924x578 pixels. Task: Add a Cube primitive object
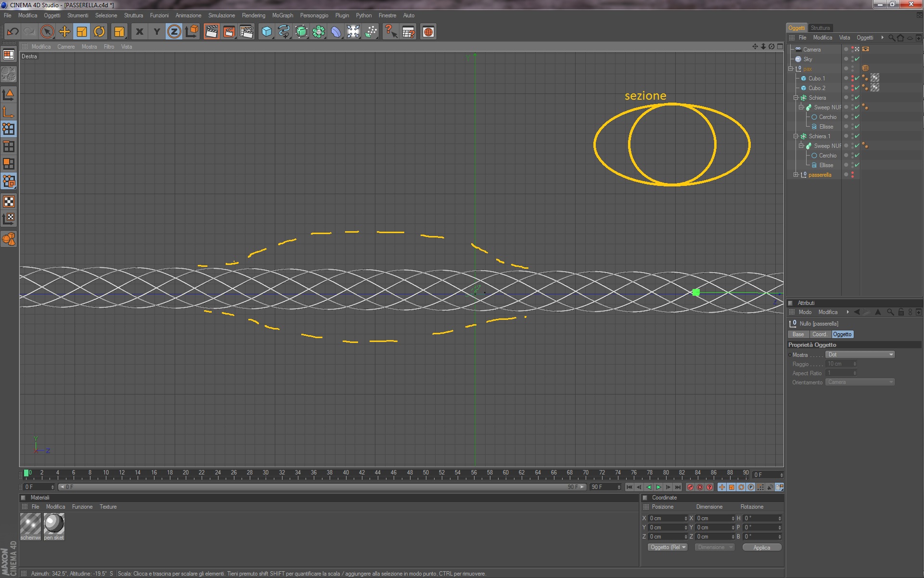pos(267,32)
